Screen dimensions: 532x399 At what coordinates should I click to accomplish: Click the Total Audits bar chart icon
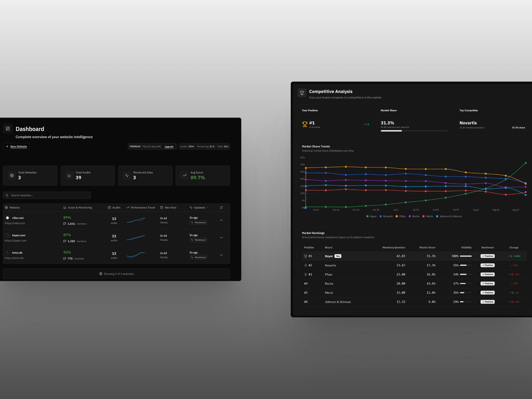coord(69,175)
